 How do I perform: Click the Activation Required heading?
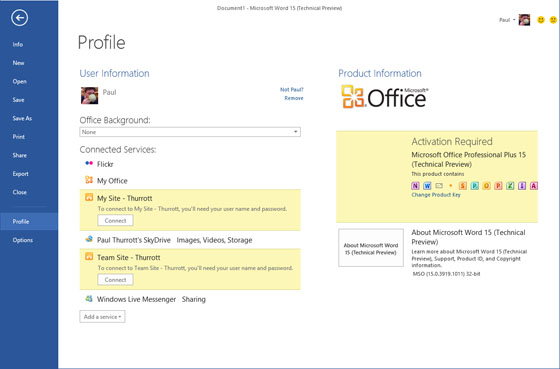tap(452, 142)
